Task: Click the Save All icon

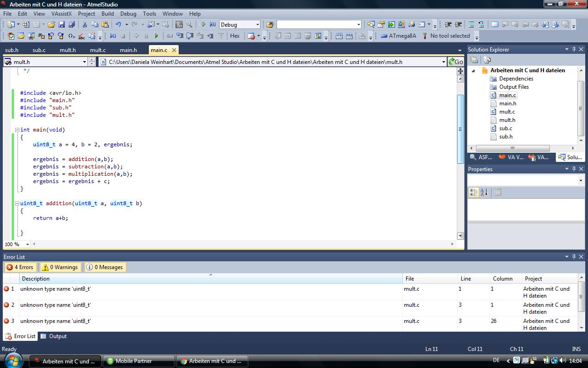Action: click(72, 24)
